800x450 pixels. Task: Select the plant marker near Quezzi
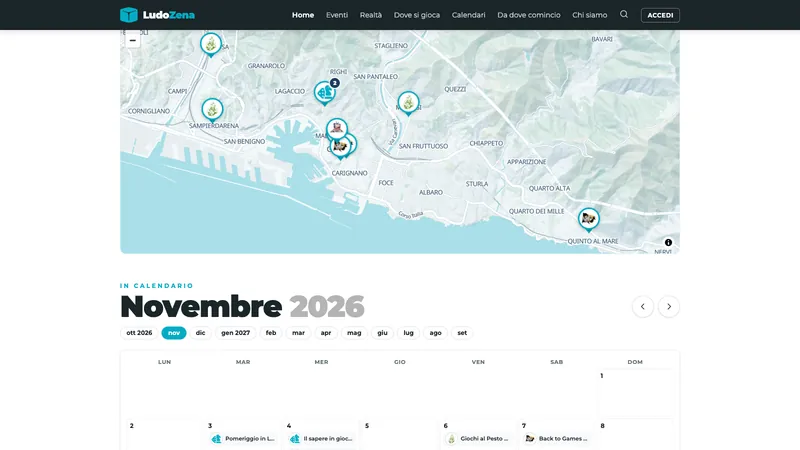[x=408, y=103]
